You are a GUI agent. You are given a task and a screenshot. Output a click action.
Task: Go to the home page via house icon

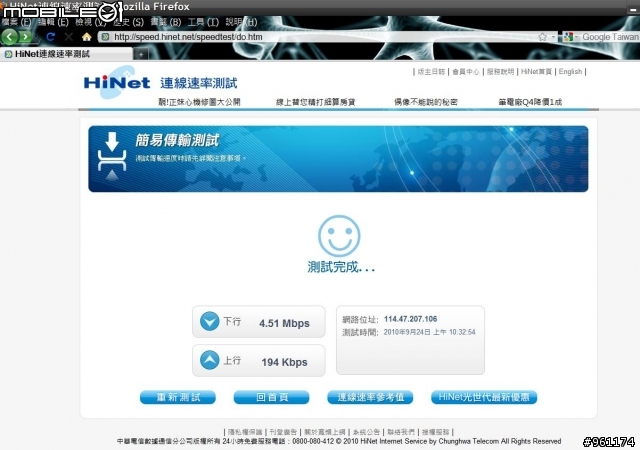pyautogui.click(x=87, y=37)
